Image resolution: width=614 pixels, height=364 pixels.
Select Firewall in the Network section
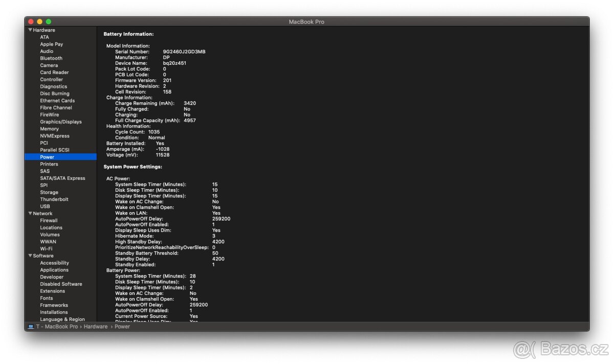(x=49, y=220)
